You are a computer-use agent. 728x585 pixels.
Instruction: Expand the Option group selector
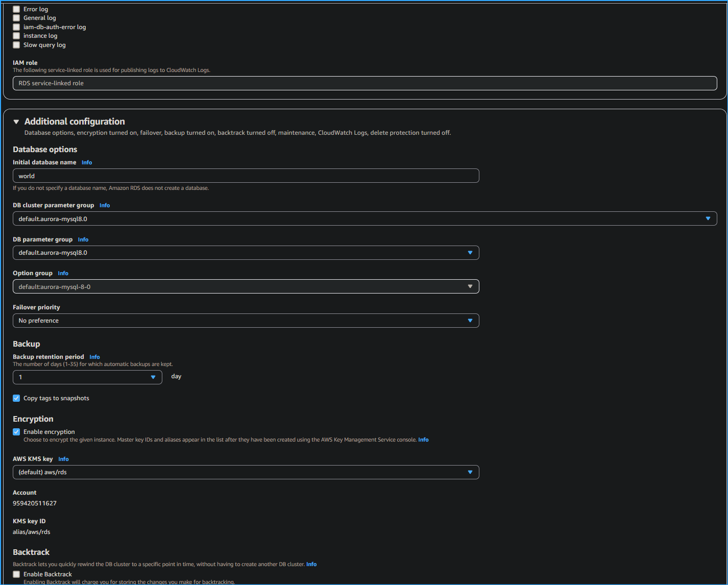coord(470,286)
